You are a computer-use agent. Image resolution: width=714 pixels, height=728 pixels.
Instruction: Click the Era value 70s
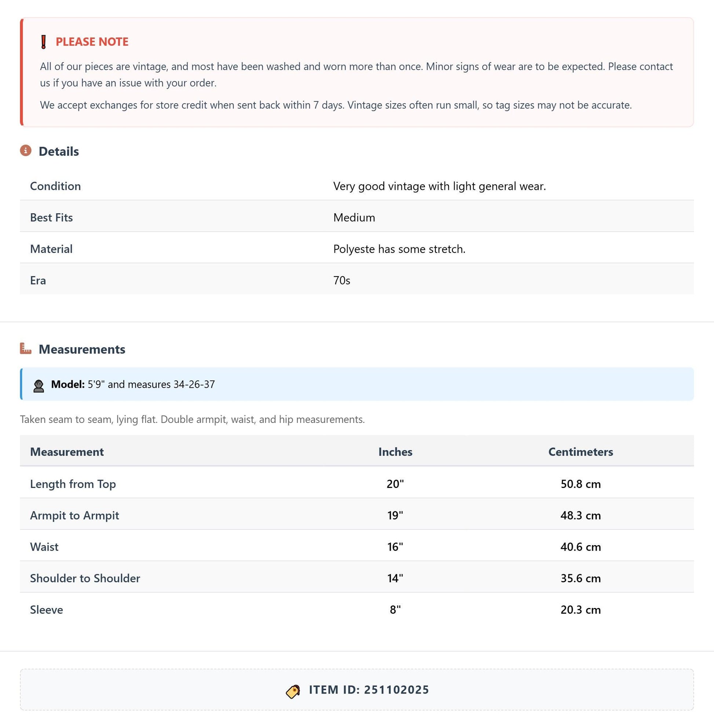pyautogui.click(x=342, y=280)
